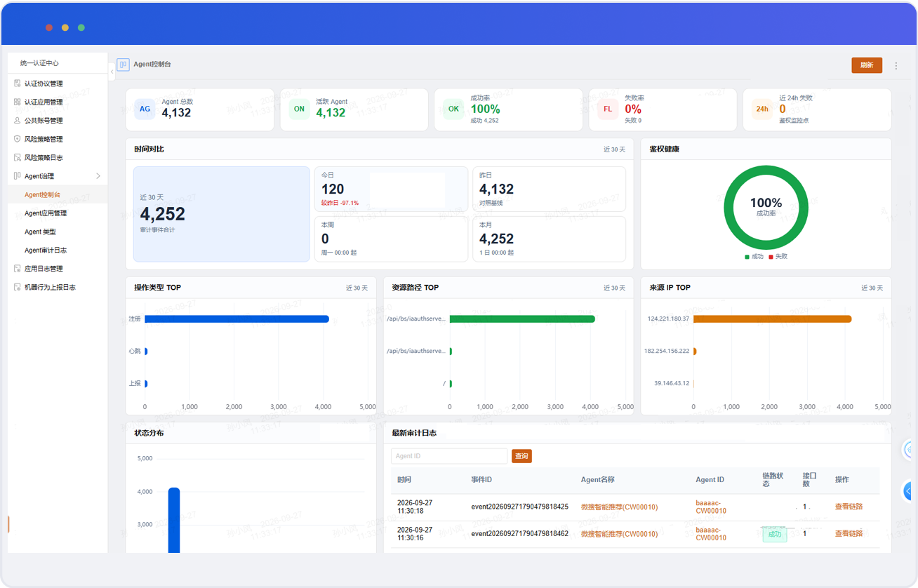Click 近 30 天 in the 时间对比 header

pos(614,149)
